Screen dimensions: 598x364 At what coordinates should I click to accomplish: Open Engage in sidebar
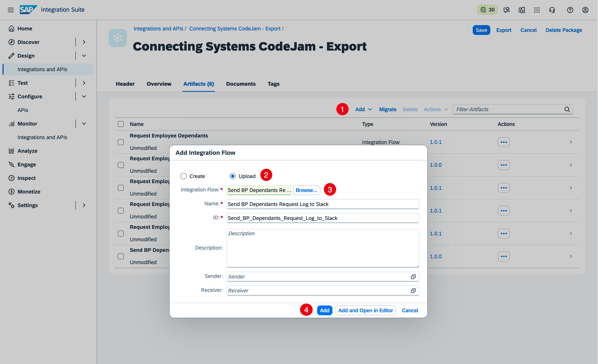(27, 164)
